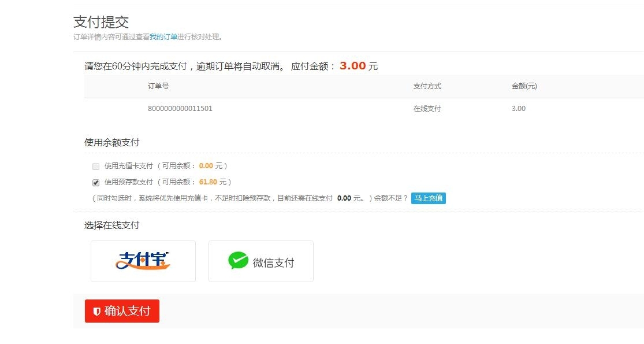Click the 61.80 available balance value

pos(208,182)
